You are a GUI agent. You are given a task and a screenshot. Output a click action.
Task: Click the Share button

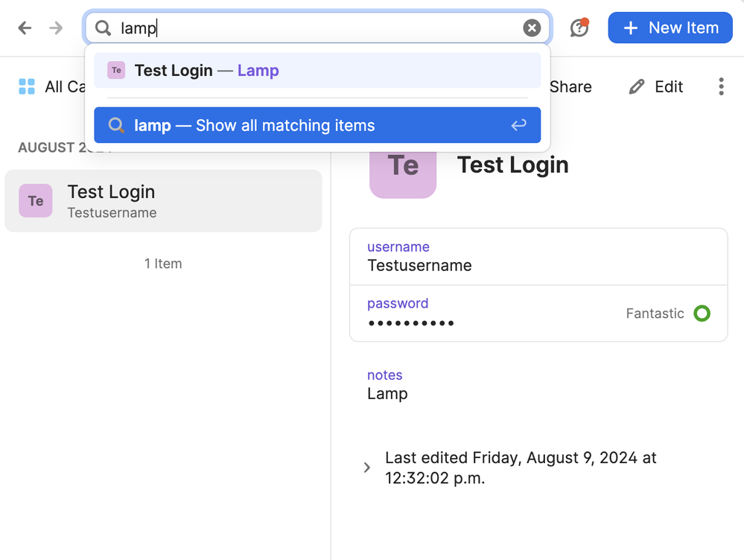[x=570, y=86]
